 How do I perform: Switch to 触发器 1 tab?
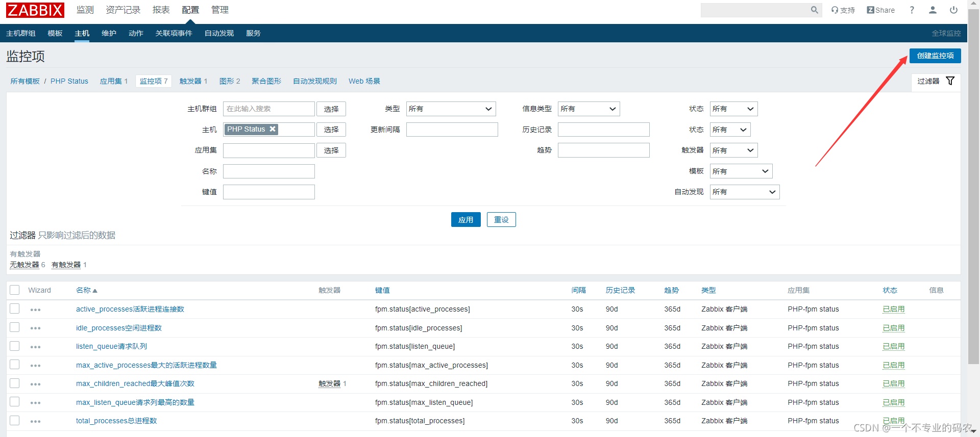[x=193, y=81]
